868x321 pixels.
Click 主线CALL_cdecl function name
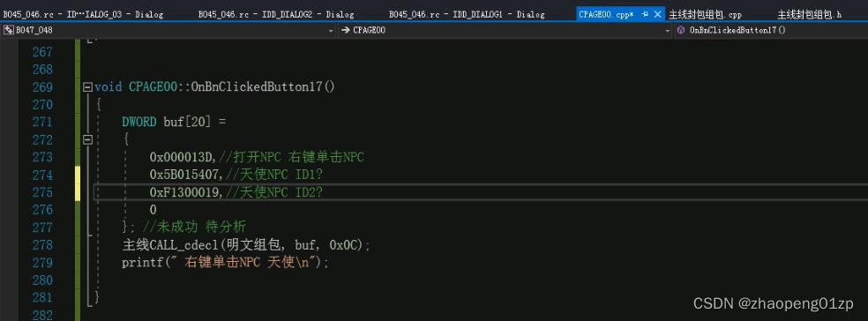(x=171, y=244)
